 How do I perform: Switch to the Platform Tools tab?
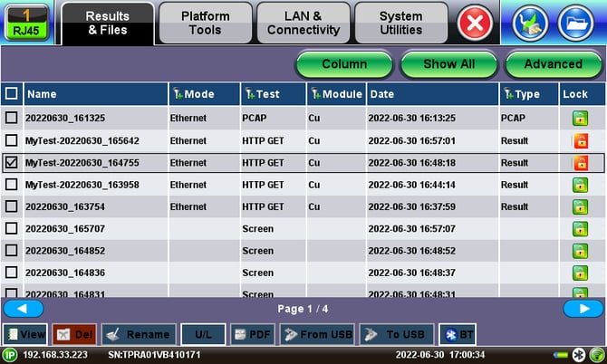(205, 24)
